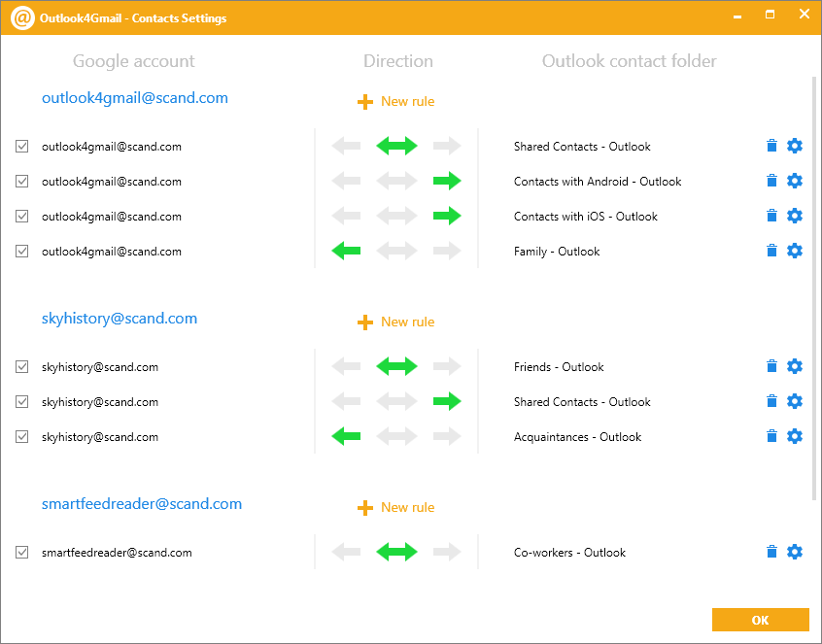
Task: Set two-way sync for Contacts with Android rule
Action: 396,181
